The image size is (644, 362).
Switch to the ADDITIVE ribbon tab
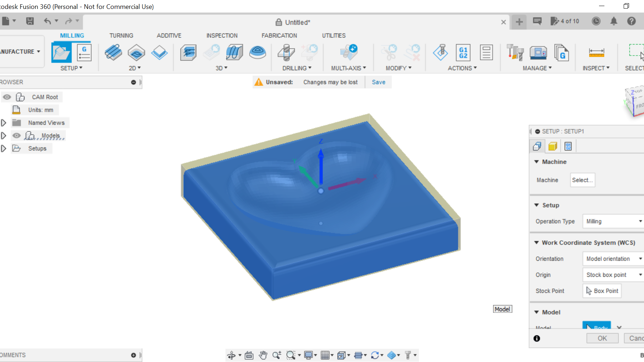169,36
